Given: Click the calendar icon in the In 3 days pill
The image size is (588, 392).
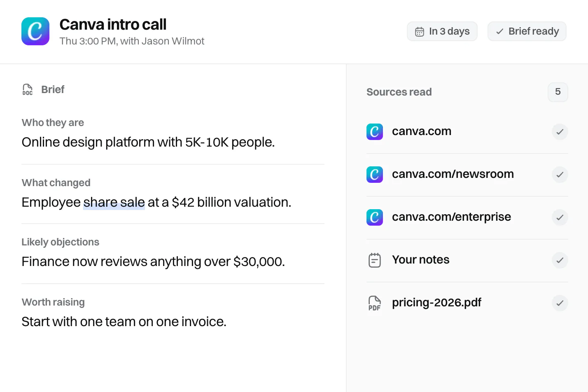Looking at the screenshot, I should [420, 32].
